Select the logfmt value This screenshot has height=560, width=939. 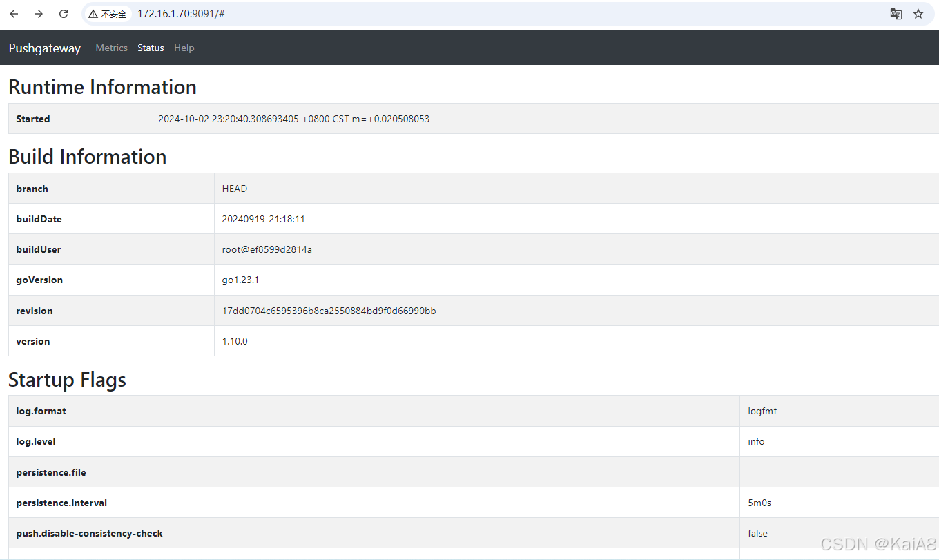click(762, 411)
